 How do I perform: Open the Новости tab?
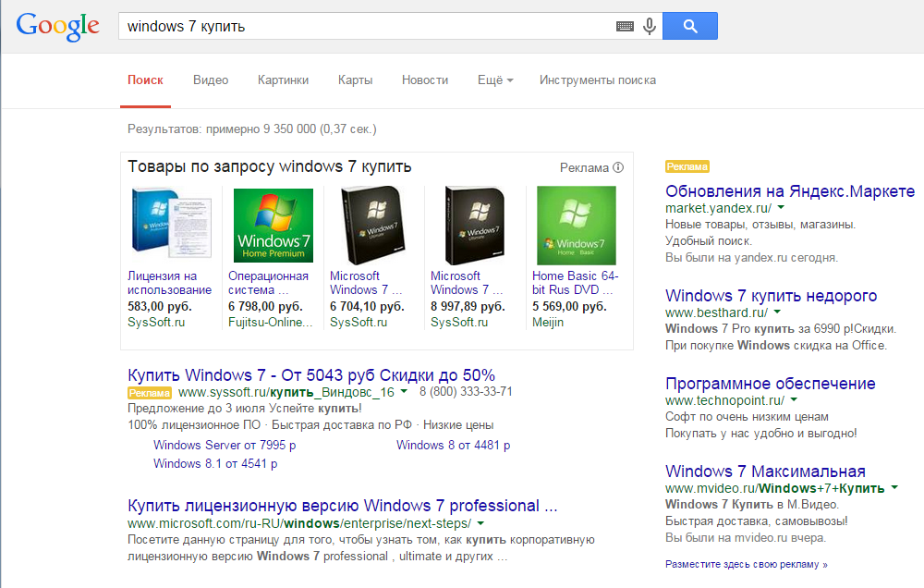[425, 80]
